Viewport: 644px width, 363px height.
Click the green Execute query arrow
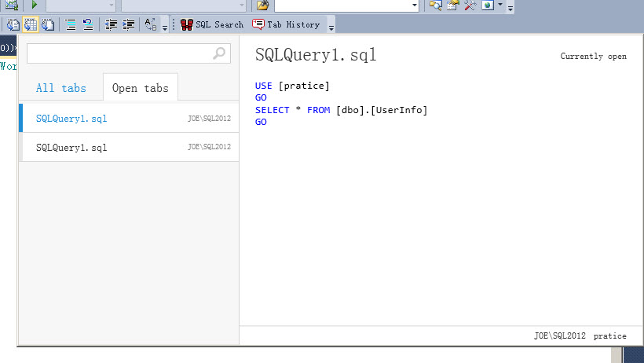coord(35,5)
